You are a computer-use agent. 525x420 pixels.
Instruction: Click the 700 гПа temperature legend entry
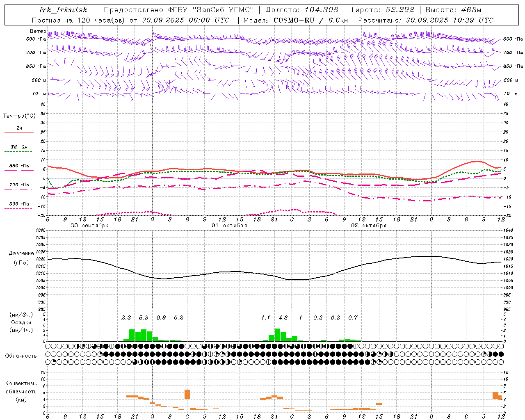tap(19, 185)
